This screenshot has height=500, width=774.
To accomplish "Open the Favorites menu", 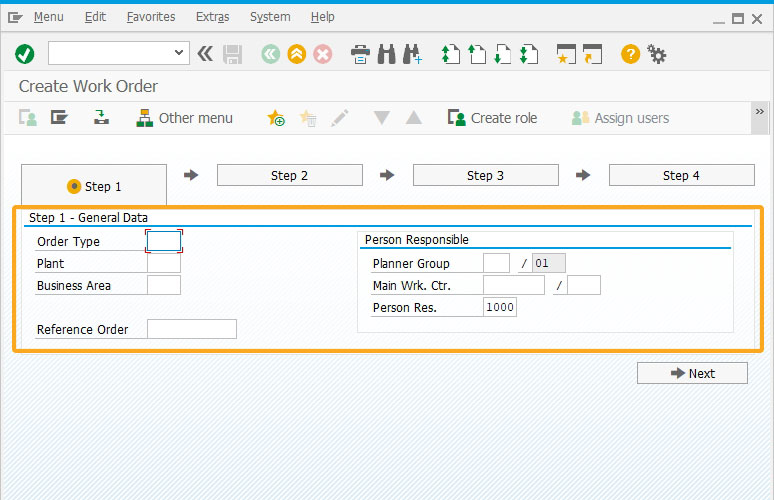I will click(151, 17).
